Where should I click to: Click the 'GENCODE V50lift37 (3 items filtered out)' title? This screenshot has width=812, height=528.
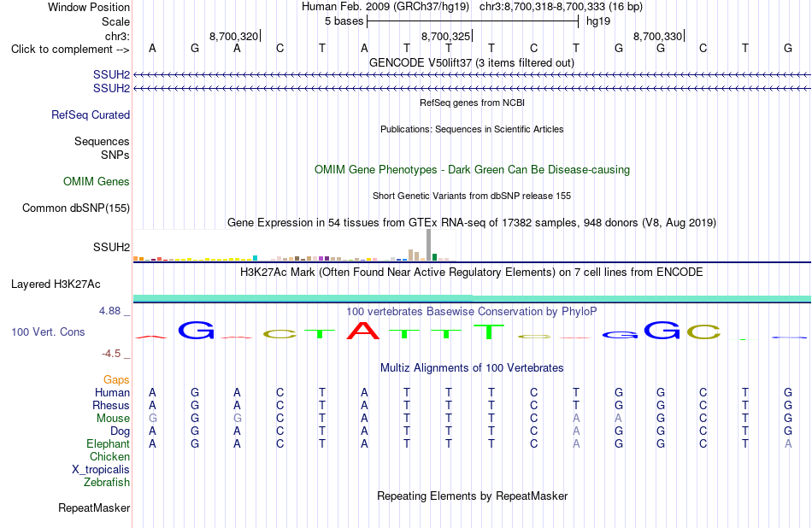pyautogui.click(x=472, y=63)
